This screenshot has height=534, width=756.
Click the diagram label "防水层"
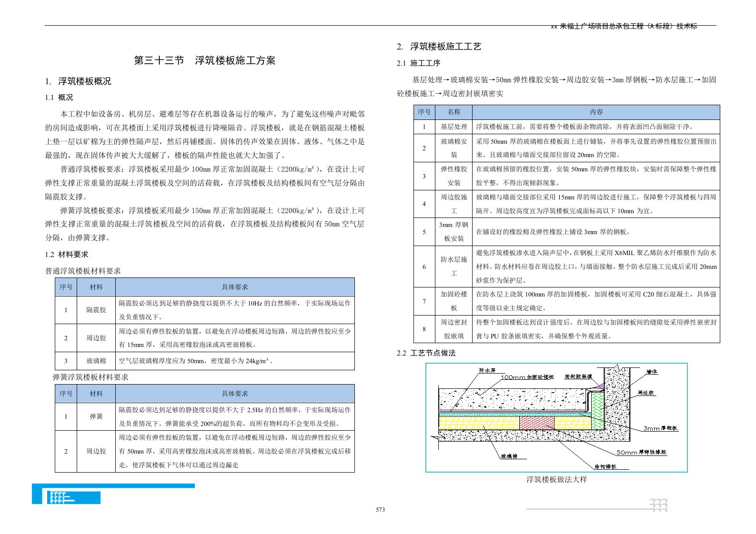pos(487,370)
